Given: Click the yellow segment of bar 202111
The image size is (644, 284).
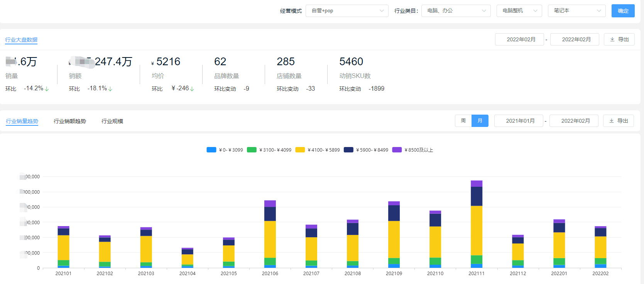Looking at the screenshot, I should pyautogui.click(x=477, y=230).
